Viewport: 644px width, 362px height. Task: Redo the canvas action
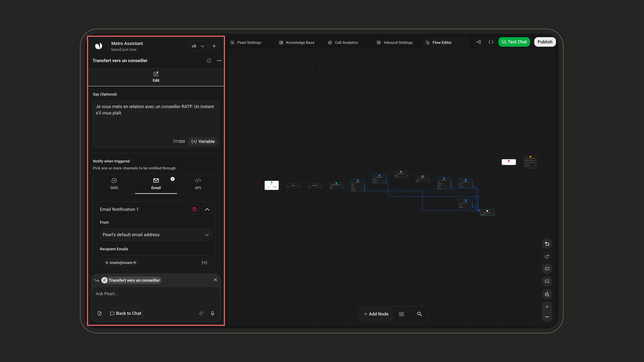click(547, 256)
